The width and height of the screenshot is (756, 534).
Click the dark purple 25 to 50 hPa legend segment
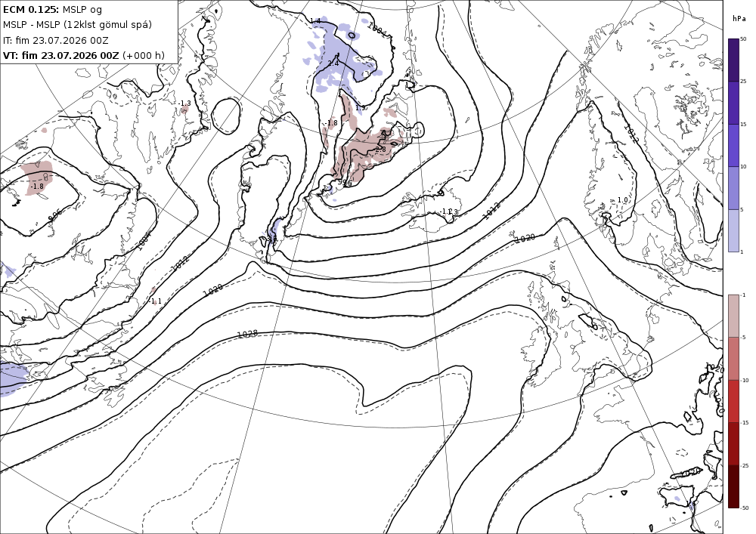733,60
